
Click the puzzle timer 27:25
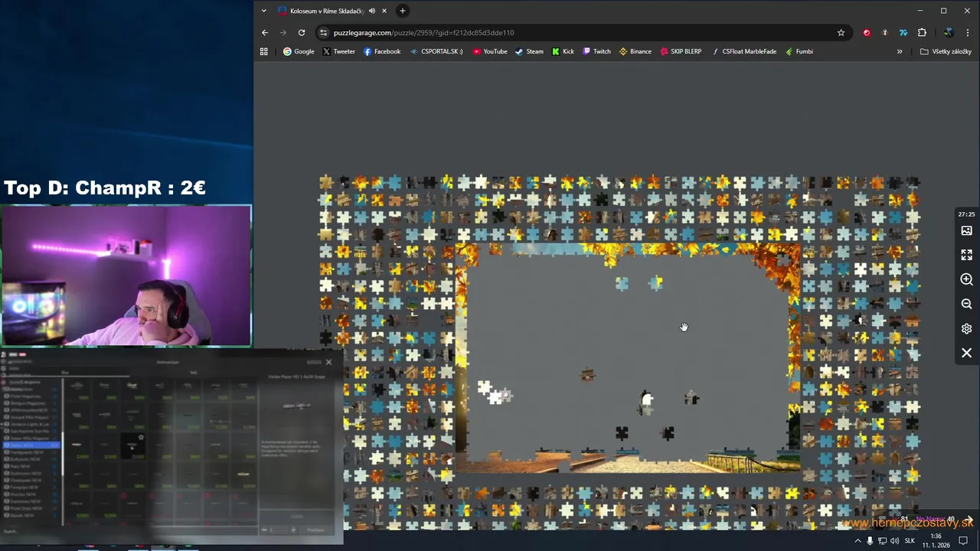tap(966, 214)
